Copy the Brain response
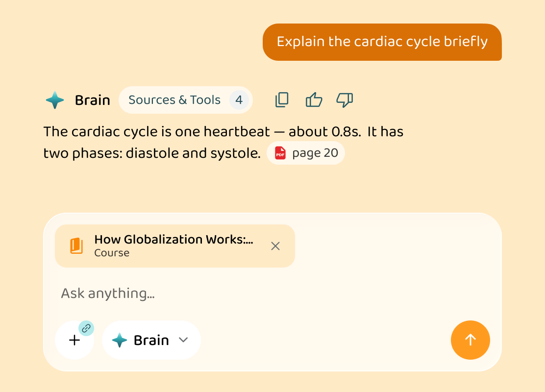The height and width of the screenshot is (392, 545). pos(282,100)
